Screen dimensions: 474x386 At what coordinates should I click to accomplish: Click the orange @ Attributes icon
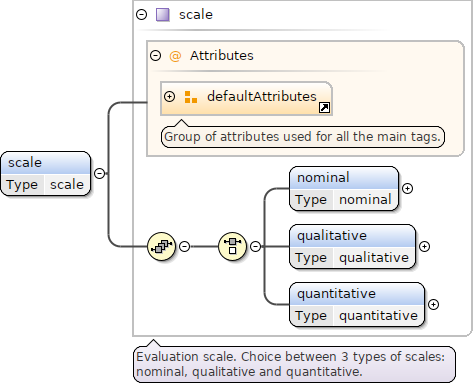tap(175, 56)
